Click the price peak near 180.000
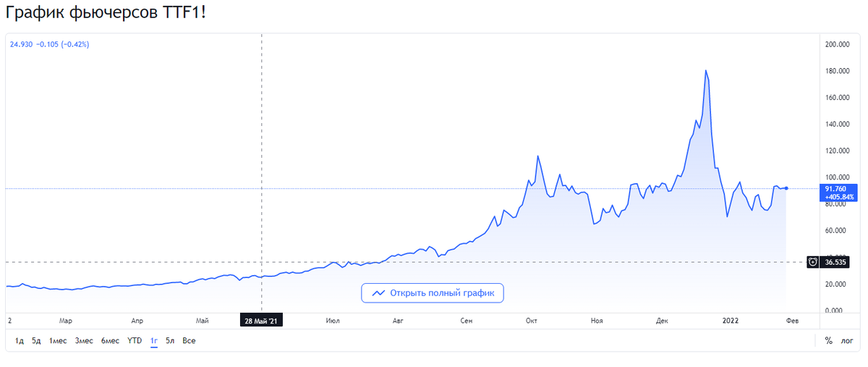868x367 pixels. [x=705, y=70]
